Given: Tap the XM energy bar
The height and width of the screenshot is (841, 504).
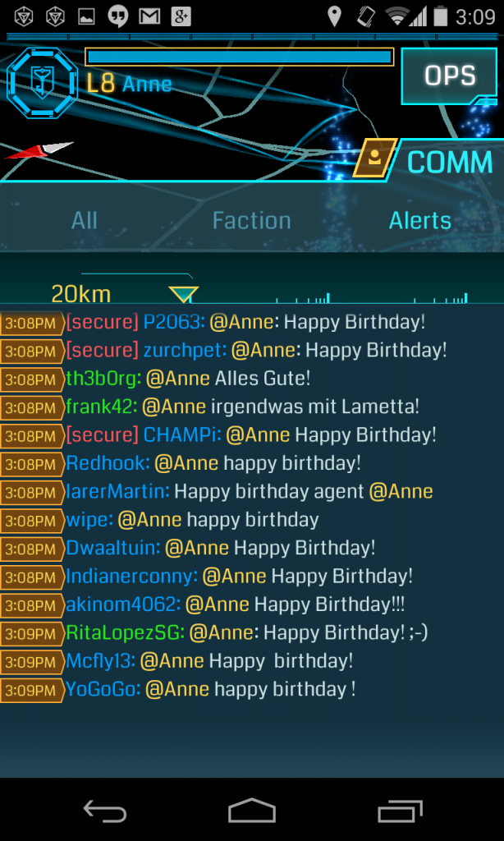Looking at the screenshot, I should tap(239, 57).
